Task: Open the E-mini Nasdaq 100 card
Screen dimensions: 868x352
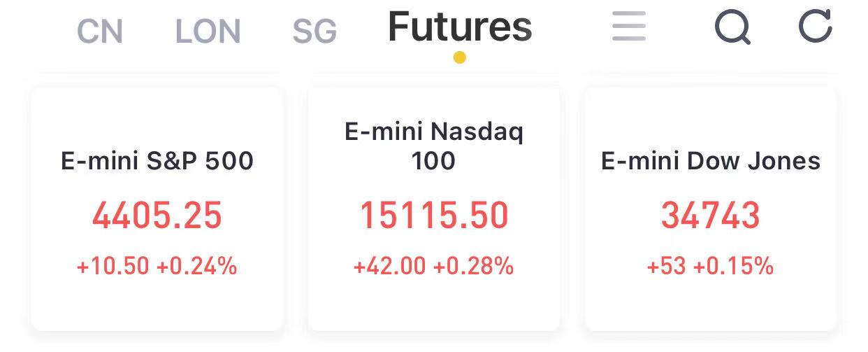Action: pos(434,209)
